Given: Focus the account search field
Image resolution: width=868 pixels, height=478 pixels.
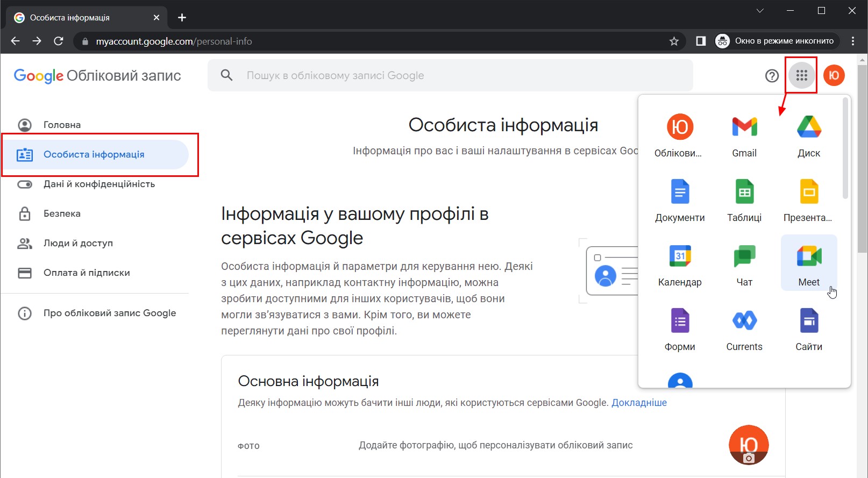Looking at the screenshot, I should click(x=450, y=76).
